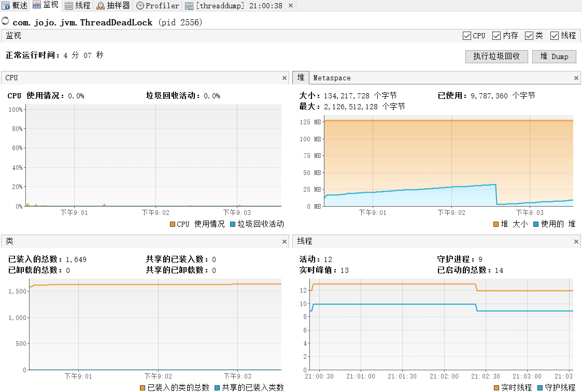Image resolution: width=582 pixels, height=392 pixels.
Task: Click the 线程 panel title
Action: (x=304, y=241)
